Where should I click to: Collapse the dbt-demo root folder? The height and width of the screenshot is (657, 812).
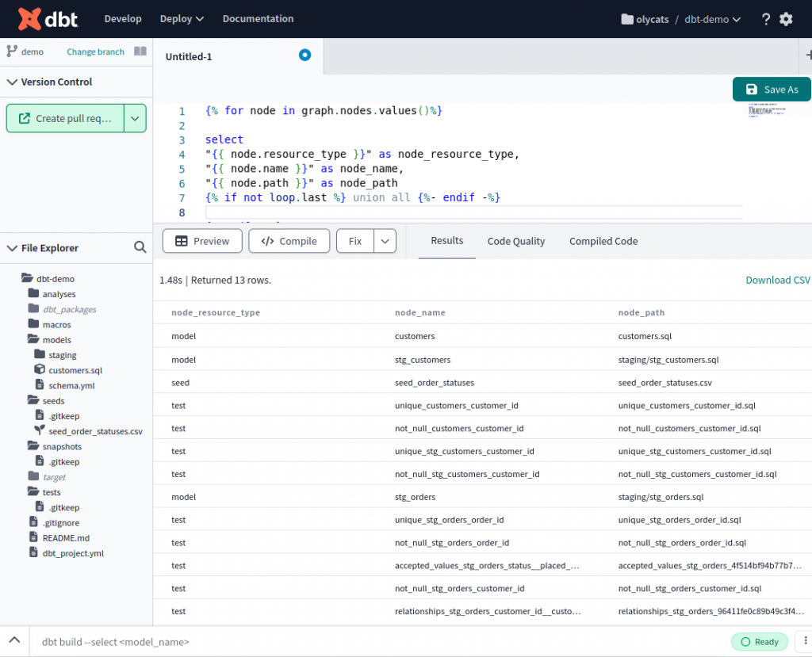(28, 278)
